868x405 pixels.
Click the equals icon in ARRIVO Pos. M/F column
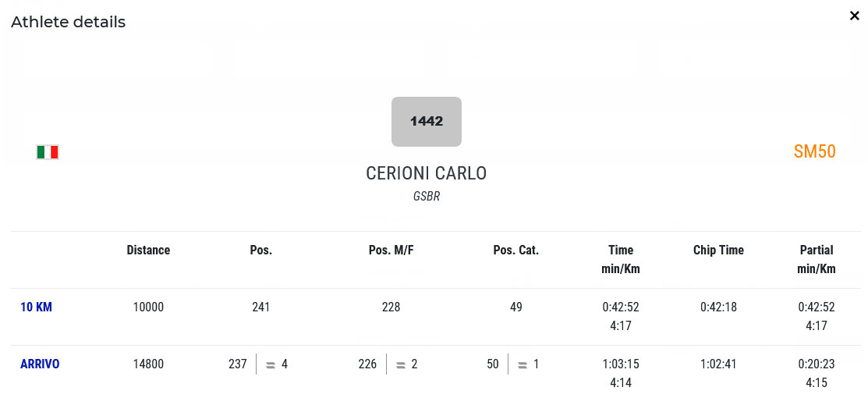[x=400, y=364]
